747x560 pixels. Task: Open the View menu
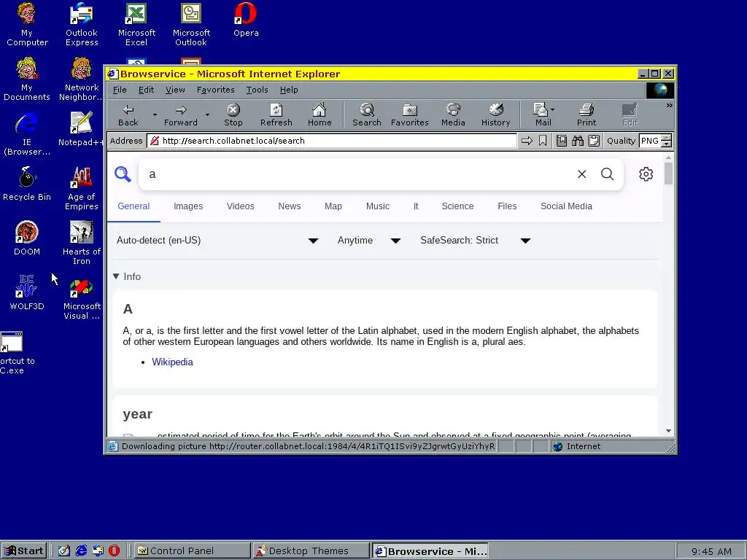tap(175, 90)
